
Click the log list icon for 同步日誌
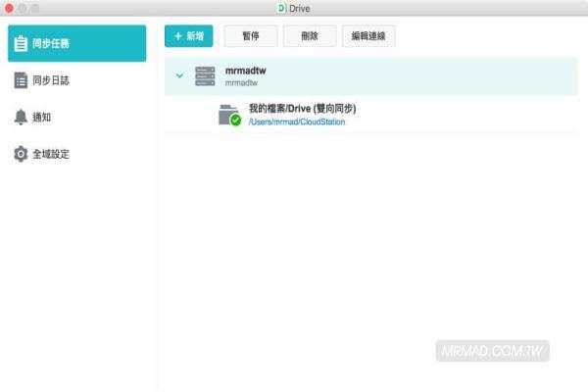coord(21,80)
